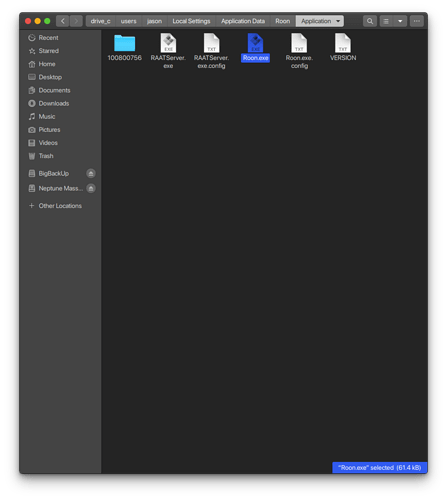Click the plus icon beside Other Locations
The width and height of the screenshot is (447, 500).
click(x=32, y=206)
